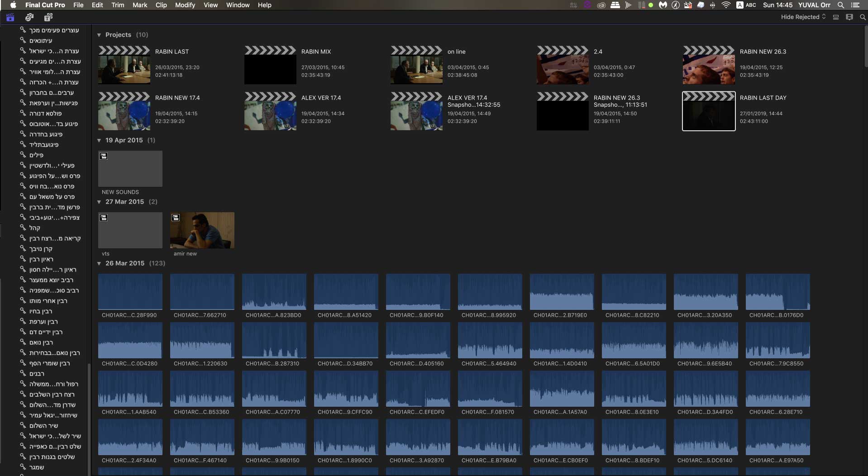This screenshot has height=476, width=868.
Task: Click the browser search magnifier icon
Action: coord(863,17)
